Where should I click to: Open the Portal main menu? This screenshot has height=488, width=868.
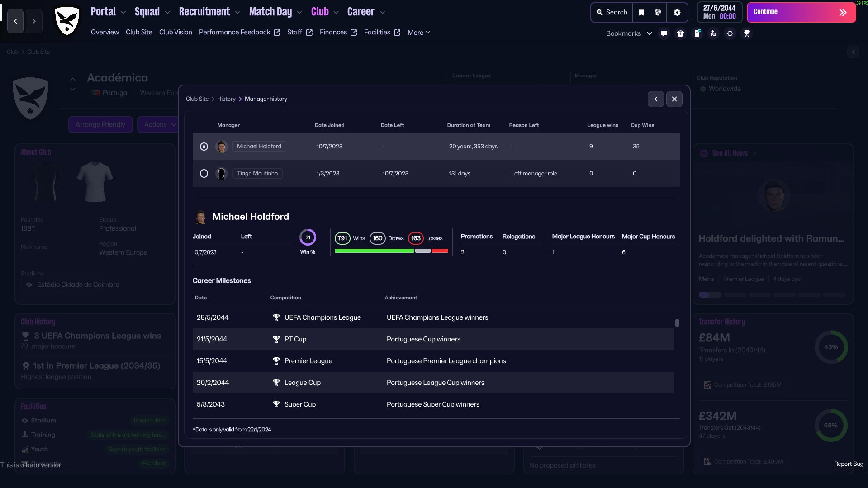[x=103, y=12]
